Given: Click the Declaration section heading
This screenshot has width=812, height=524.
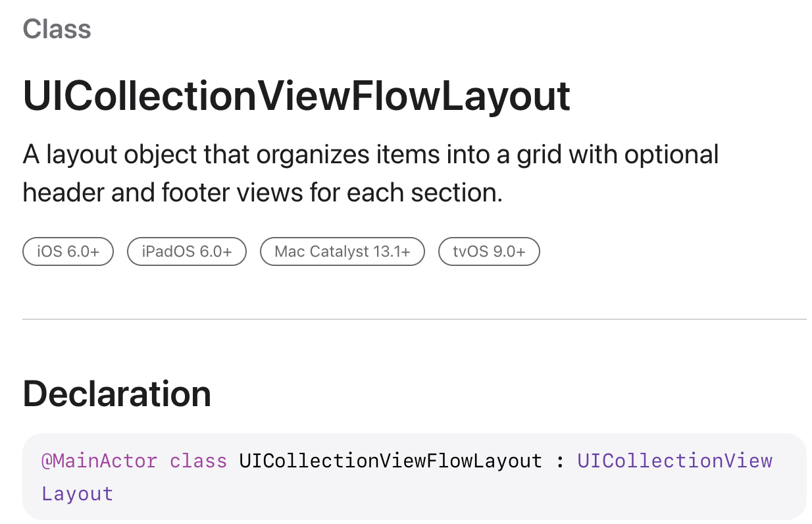Looking at the screenshot, I should [117, 394].
